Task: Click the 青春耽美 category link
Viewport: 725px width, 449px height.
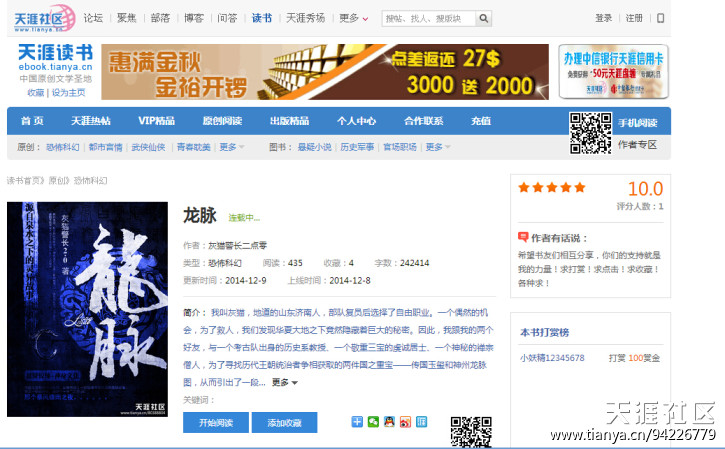Action: (194, 147)
